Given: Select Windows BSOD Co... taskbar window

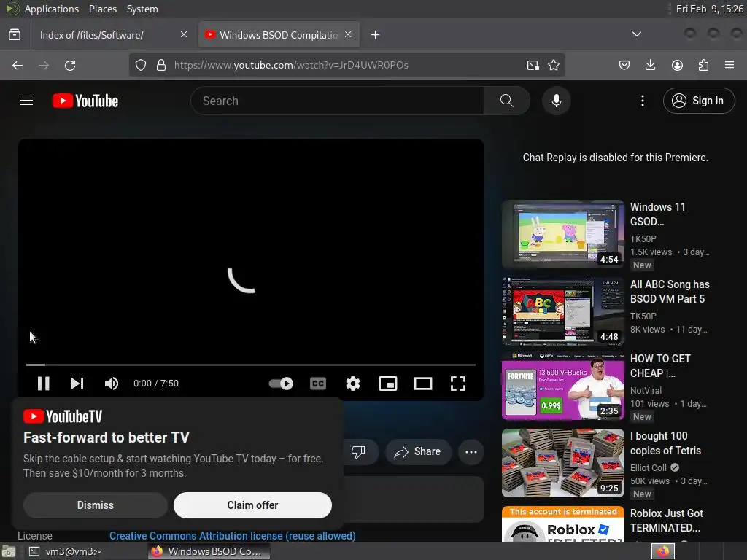Looking at the screenshot, I should pos(208,551).
